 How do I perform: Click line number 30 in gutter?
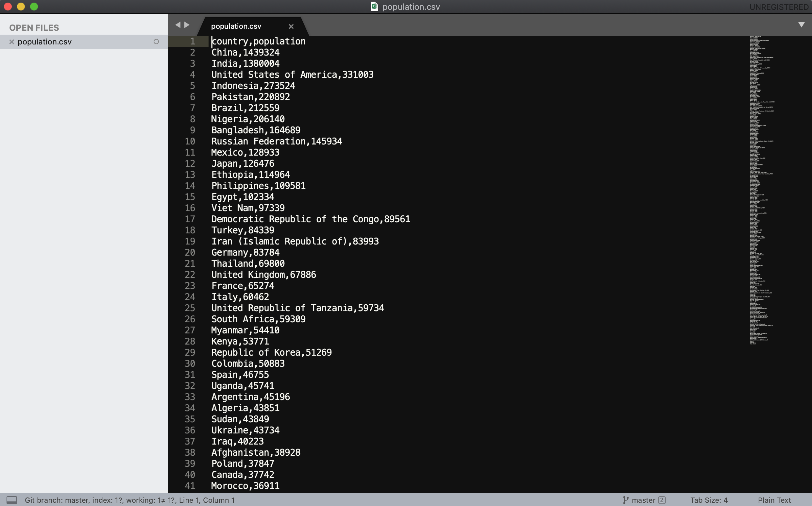(x=190, y=363)
